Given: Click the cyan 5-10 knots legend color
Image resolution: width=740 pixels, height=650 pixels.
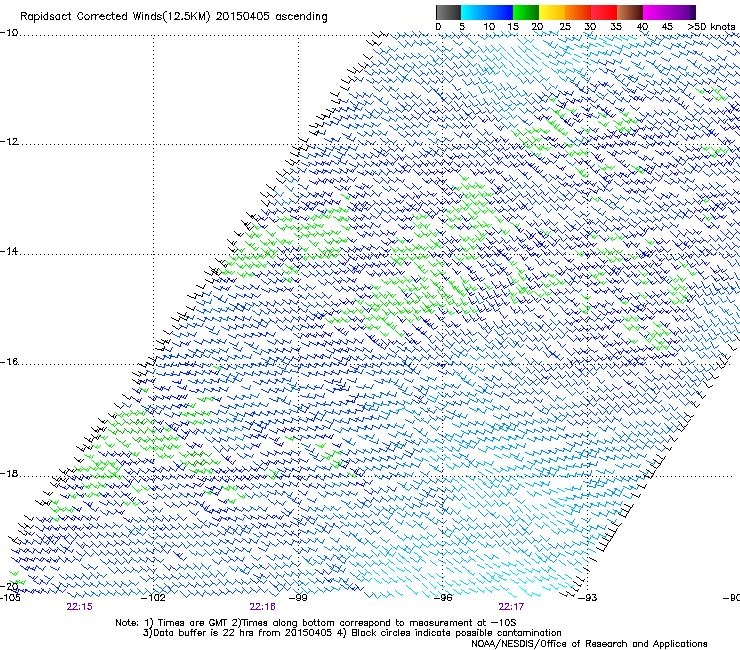Looking at the screenshot, I should (474, 12).
